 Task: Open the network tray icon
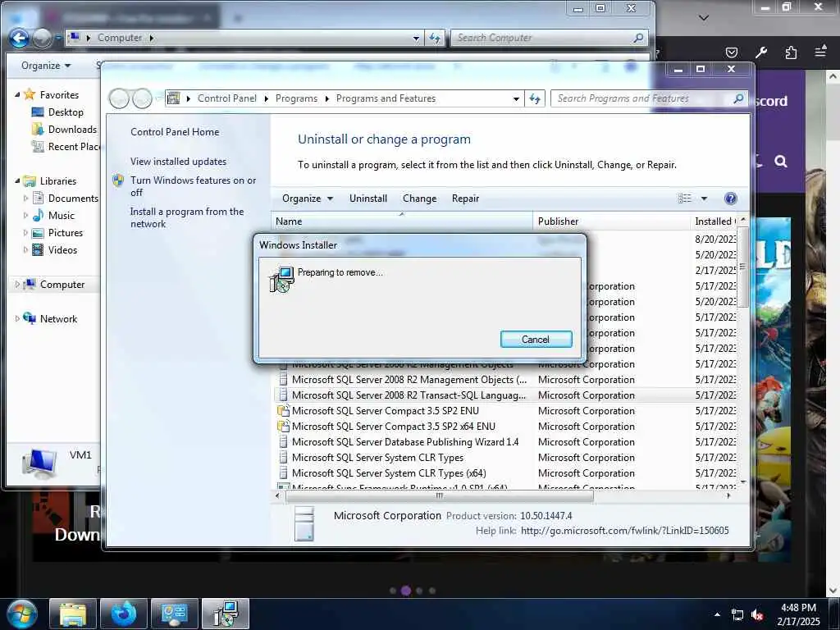pos(737,615)
